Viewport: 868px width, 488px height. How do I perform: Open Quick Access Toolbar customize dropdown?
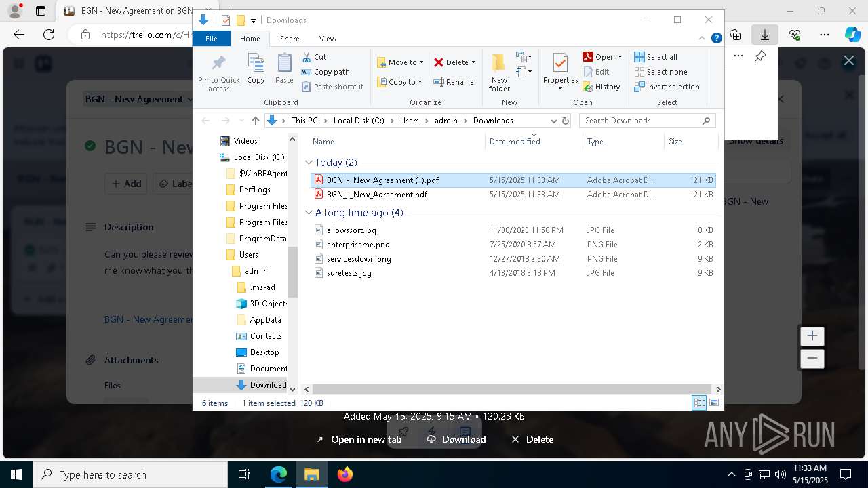click(x=253, y=20)
